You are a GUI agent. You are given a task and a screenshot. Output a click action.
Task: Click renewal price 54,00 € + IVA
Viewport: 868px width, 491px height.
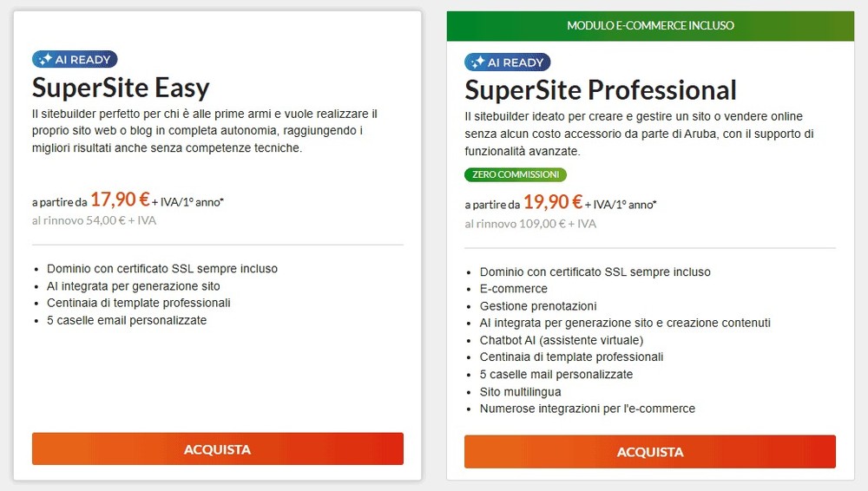(x=94, y=220)
